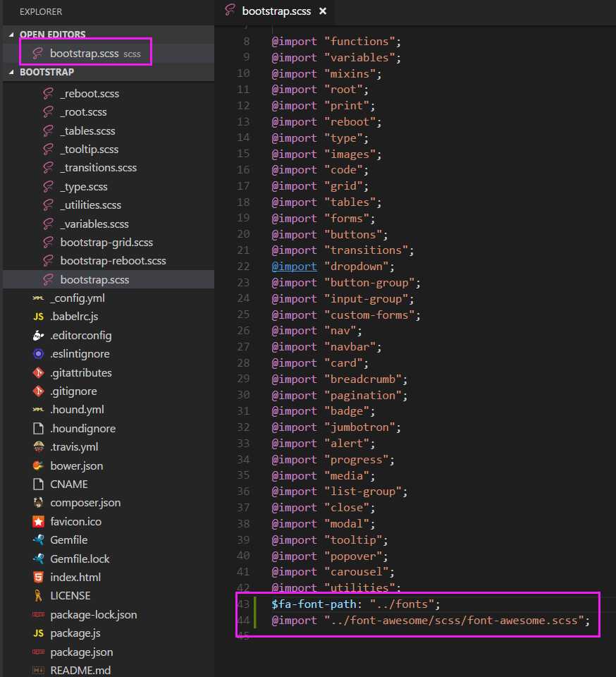Open _reboot.scss in explorer

(90, 94)
